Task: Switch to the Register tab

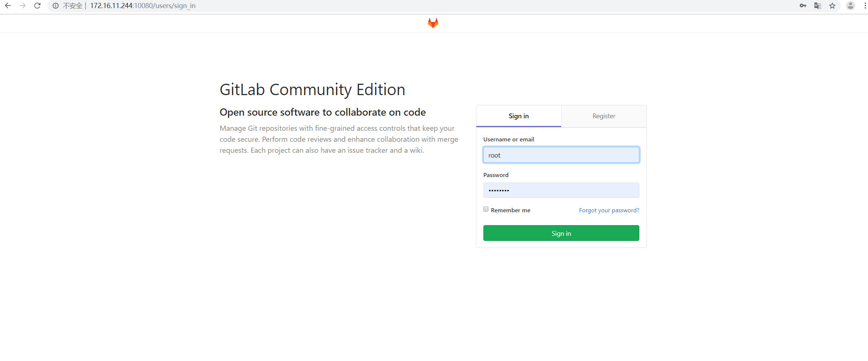Action: [604, 116]
